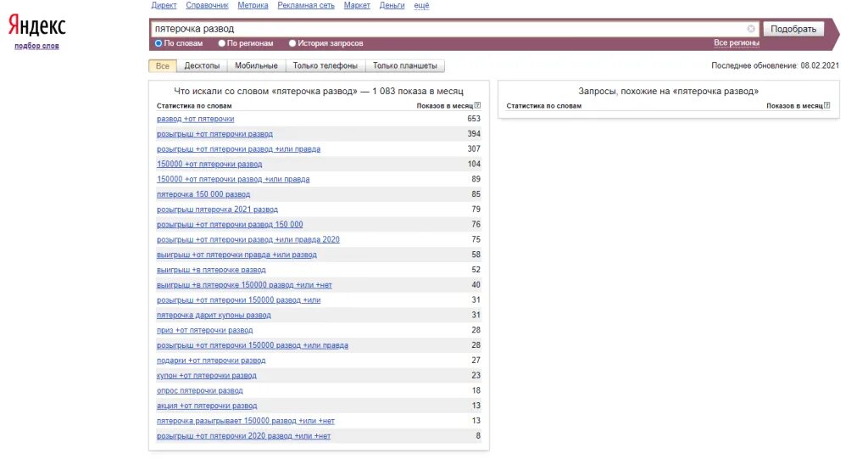
Task: Open query 'розыгрыш +от пятерочки 150000 развод +или'
Action: (238, 299)
